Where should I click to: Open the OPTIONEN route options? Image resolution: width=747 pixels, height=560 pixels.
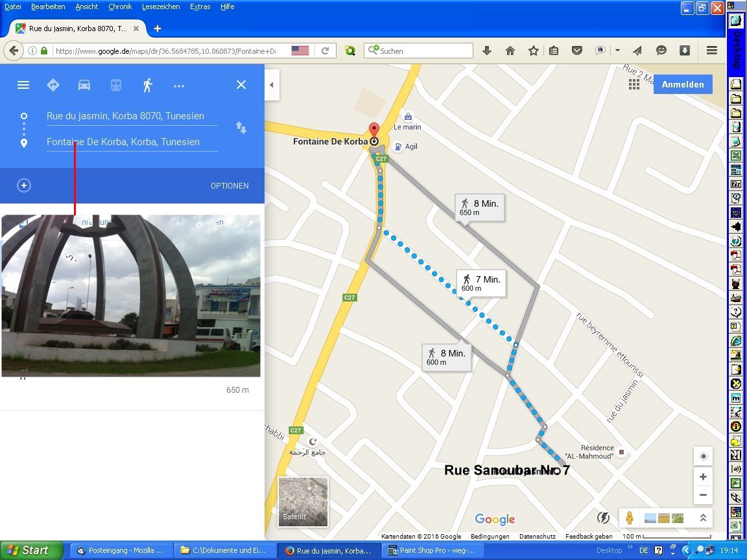[x=230, y=186]
